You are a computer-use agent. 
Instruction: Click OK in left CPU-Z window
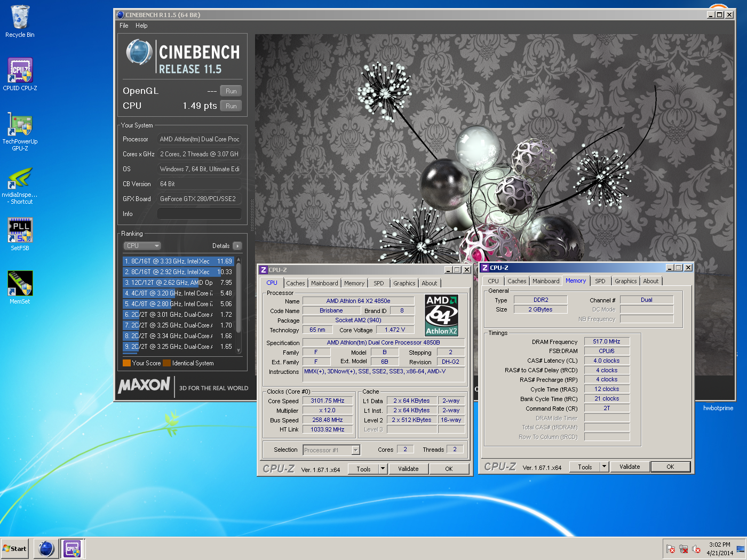click(x=449, y=469)
